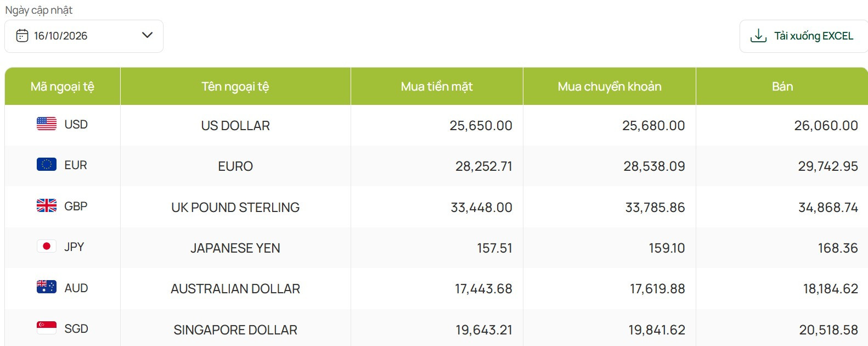Click the Singapore flag icon
Image resolution: width=868 pixels, height=346 pixels.
(47, 328)
